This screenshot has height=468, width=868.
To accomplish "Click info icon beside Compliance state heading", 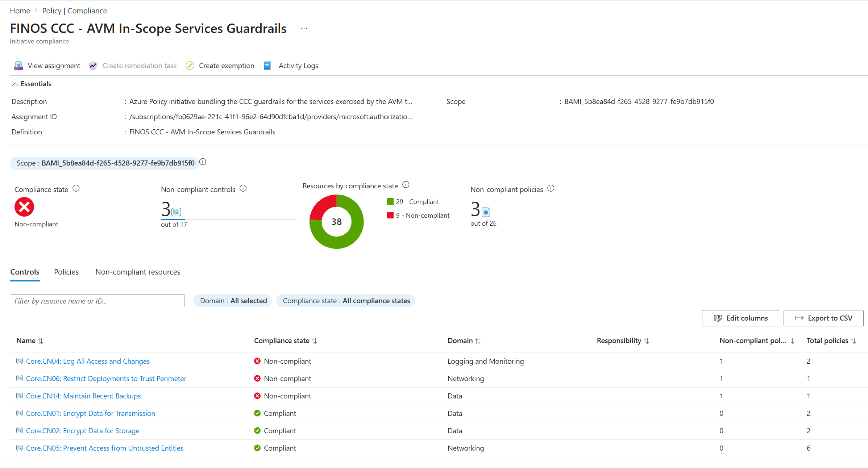I will pyautogui.click(x=76, y=188).
